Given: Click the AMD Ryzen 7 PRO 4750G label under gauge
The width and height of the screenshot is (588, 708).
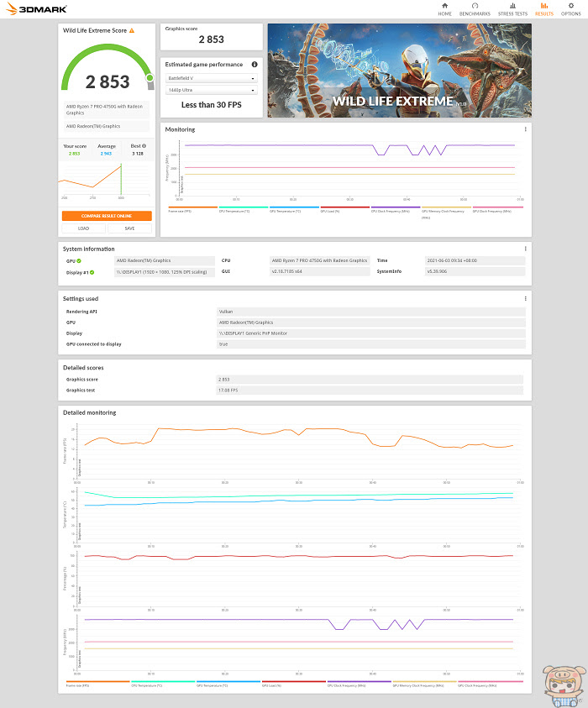Looking at the screenshot, I should (x=106, y=110).
